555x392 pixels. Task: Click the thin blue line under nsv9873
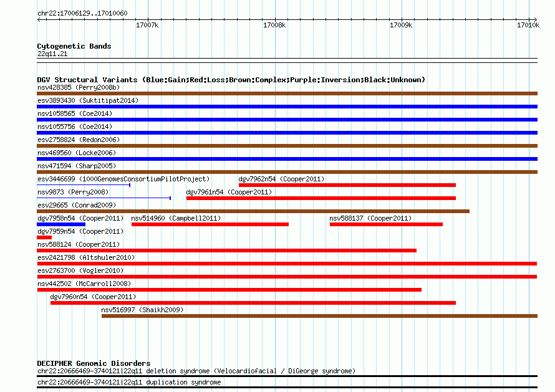[x=104, y=198]
